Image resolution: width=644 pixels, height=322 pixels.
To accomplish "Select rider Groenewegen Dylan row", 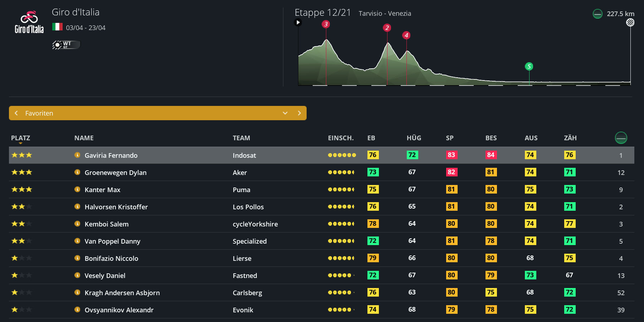I will tap(116, 172).
